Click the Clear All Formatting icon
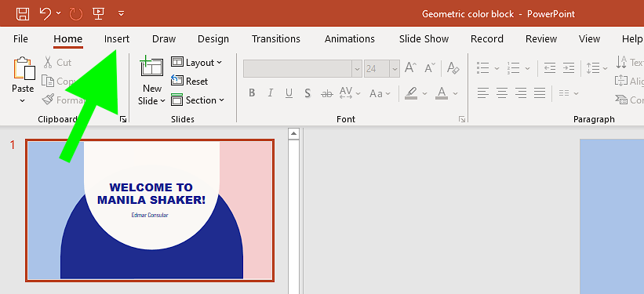The width and height of the screenshot is (644, 294). [x=453, y=67]
